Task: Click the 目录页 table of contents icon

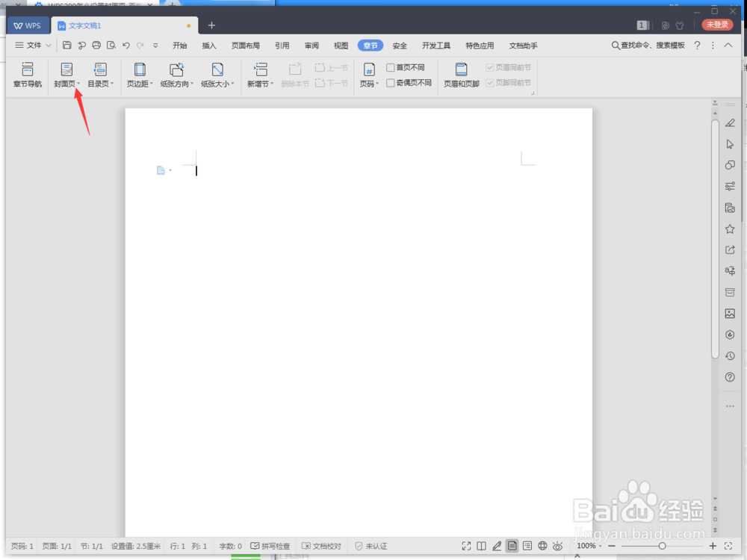Action: 99,69
